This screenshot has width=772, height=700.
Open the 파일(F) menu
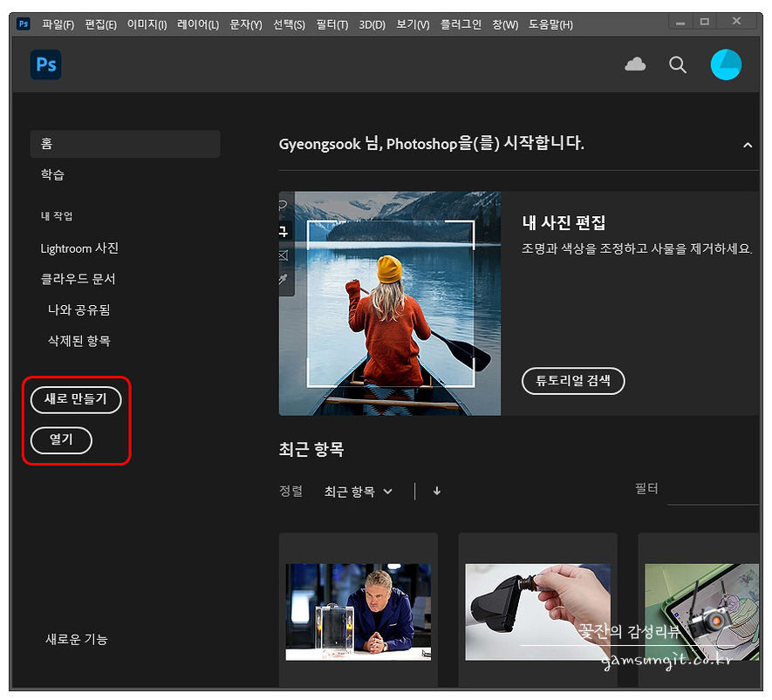click(x=58, y=24)
